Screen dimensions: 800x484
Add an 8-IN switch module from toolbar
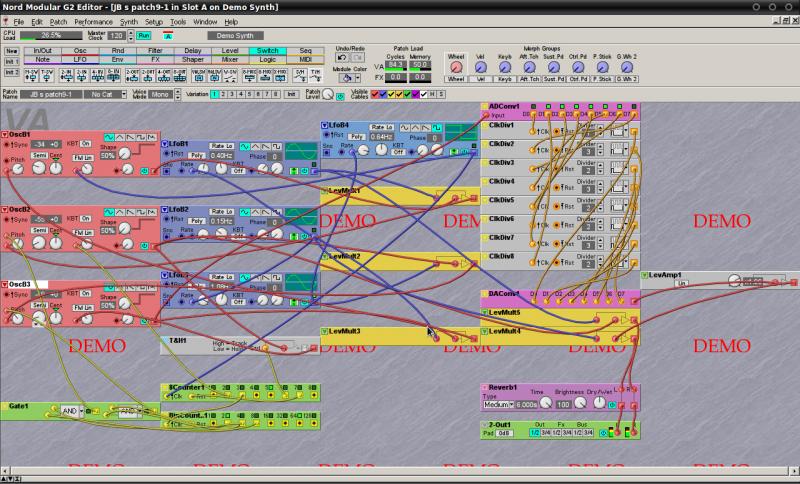[x=113, y=76]
